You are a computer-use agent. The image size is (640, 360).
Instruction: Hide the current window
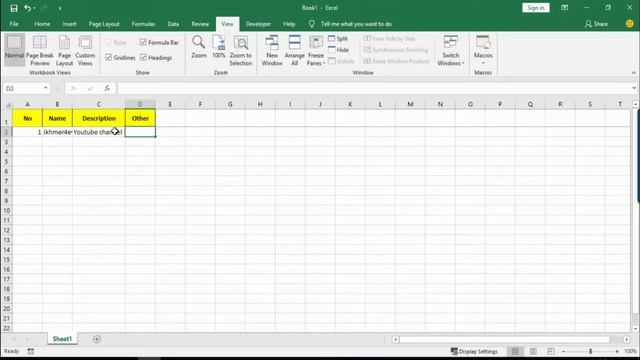338,50
